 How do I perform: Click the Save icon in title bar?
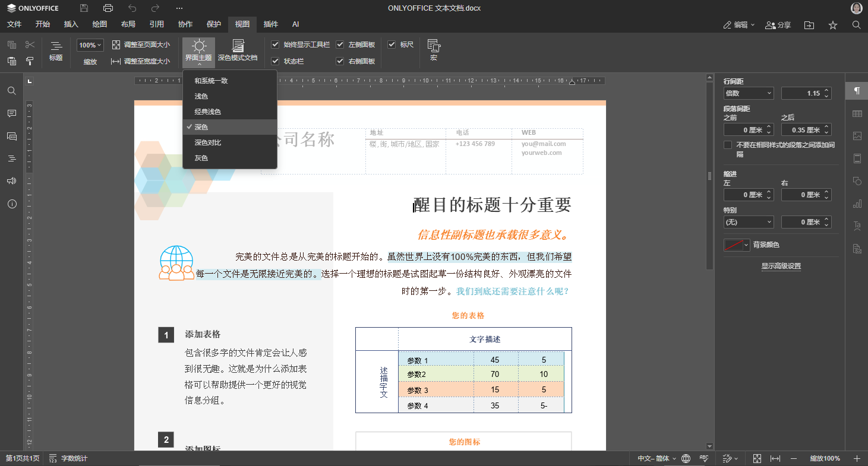pyautogui.click(x=84, y=8)
